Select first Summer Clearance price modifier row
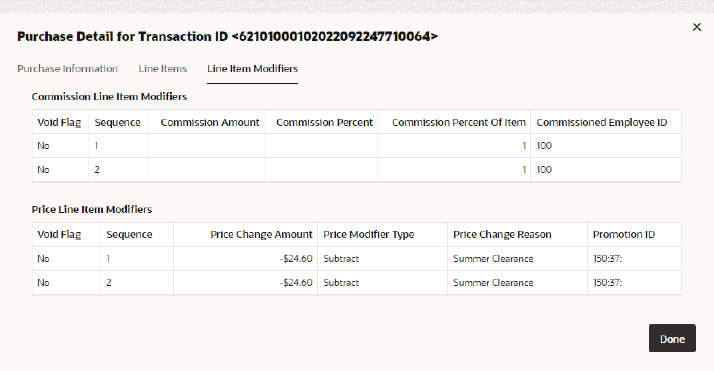 pyautogui.click(x=357, y=259)
